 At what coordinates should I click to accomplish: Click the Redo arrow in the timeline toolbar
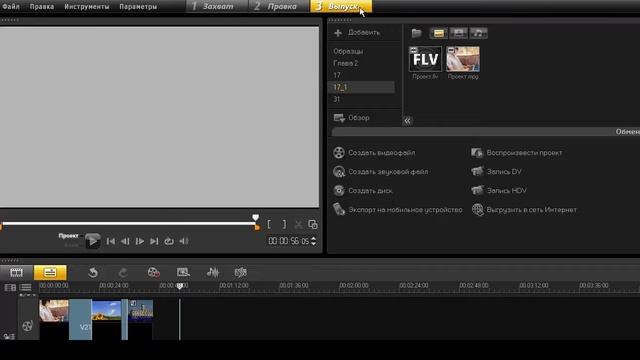[x=122, y=272]
